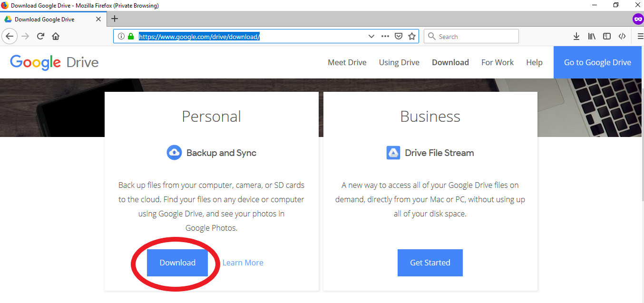Click the Forward navigation arrow

pyautogui.click(x=26, y=36)
